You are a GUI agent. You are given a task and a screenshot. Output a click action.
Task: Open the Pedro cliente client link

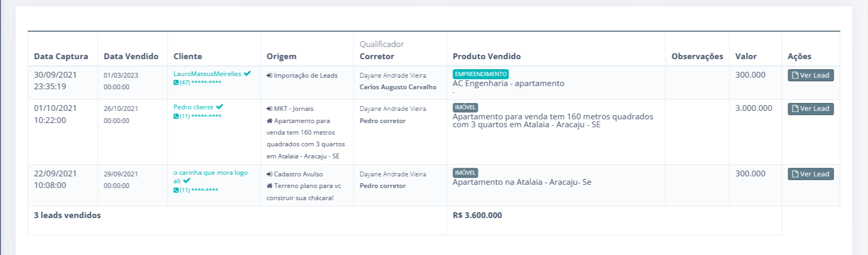pos(193,107)
